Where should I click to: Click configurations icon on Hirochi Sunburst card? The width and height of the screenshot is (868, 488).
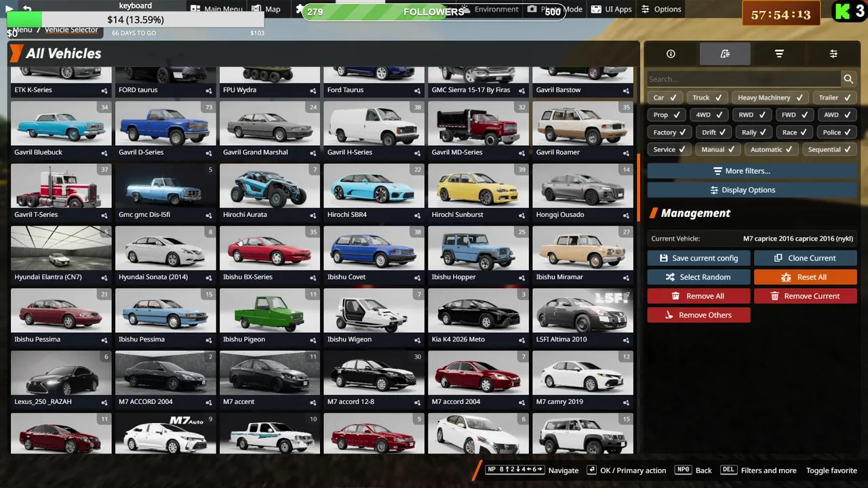tap(522, 215)
